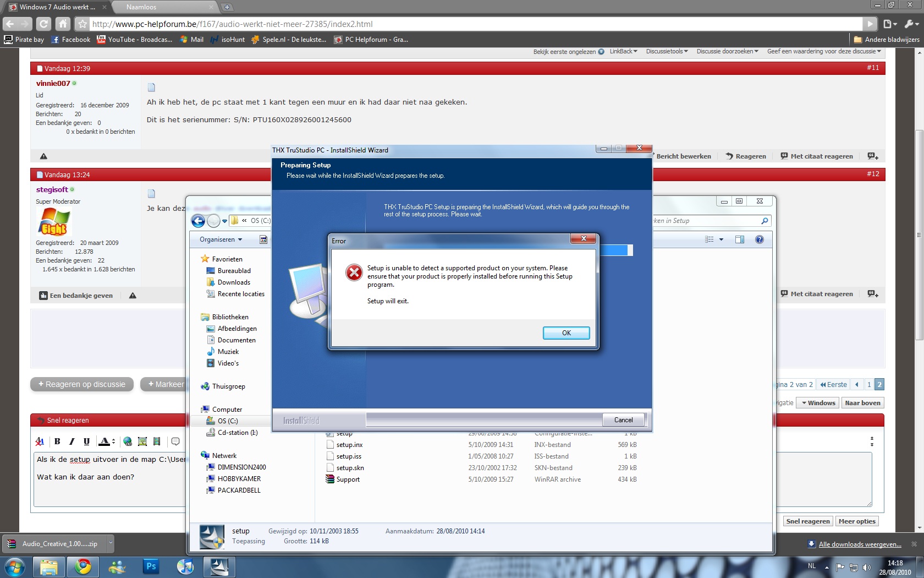Image resolution: width=924 pixels, height=578 pixels.
Task: Insert link icon in quick reply editor
Action: coord(128,441)
